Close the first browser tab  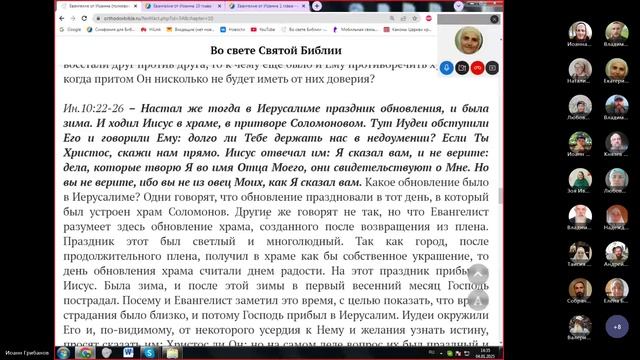point(136,6)
